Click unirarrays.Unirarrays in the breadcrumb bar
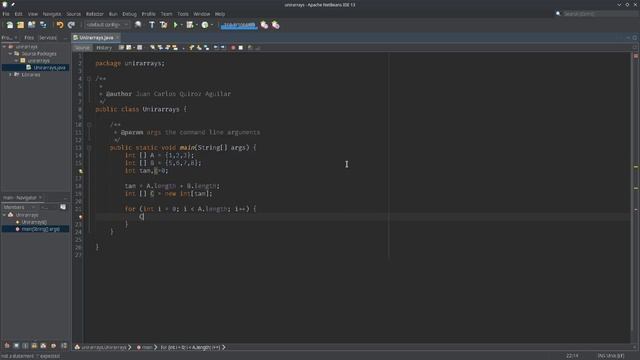 [x=104, y=347]
